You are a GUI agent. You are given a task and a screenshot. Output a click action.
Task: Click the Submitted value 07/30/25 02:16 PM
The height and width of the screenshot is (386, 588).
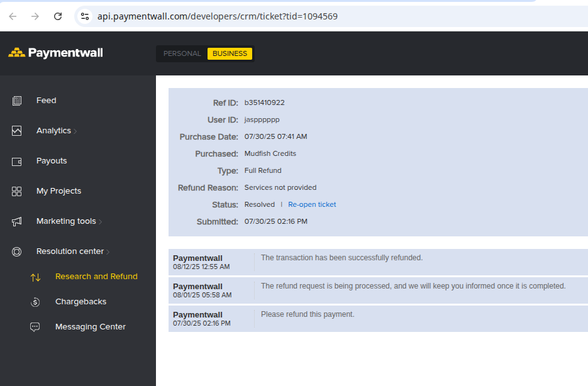tap(275, 221)
